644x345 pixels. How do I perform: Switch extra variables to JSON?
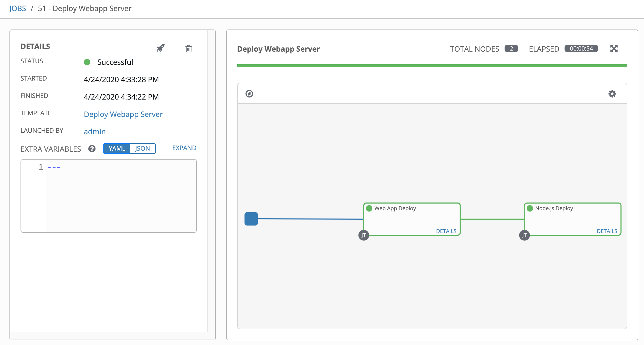tap(142, 149)
